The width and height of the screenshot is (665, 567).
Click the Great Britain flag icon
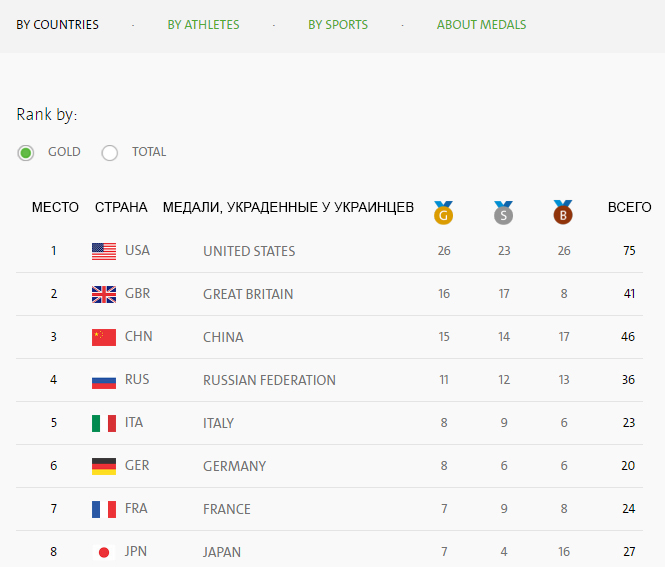pyautogui.click(x=104, y=294)
